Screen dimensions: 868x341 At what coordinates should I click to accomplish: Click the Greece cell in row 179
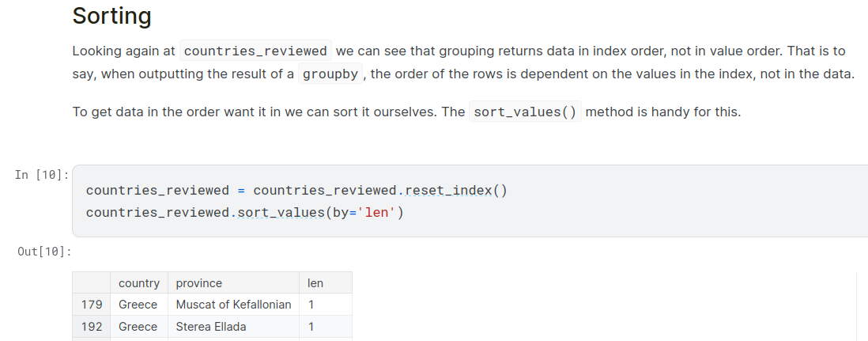pos(138,305)
